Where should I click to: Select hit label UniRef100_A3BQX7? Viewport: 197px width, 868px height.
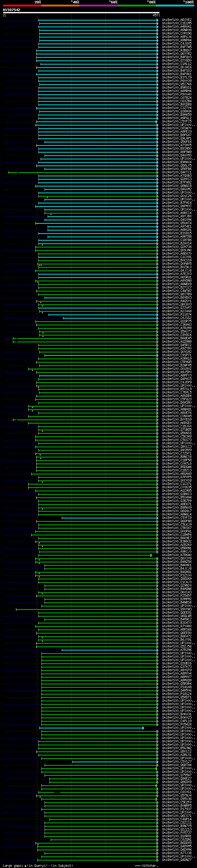click(177, 50)
